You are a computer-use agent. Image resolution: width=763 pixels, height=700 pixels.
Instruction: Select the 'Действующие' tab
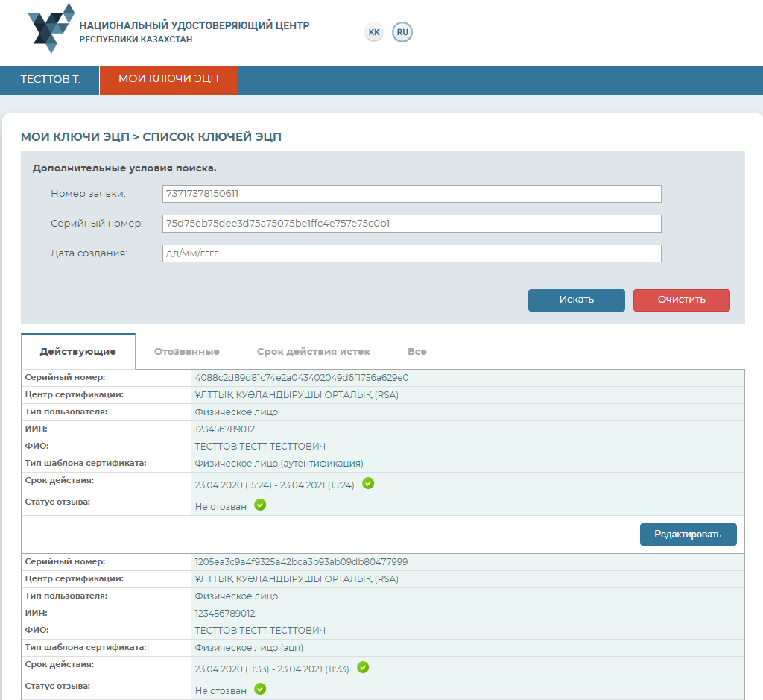click(x=78, y=351)
